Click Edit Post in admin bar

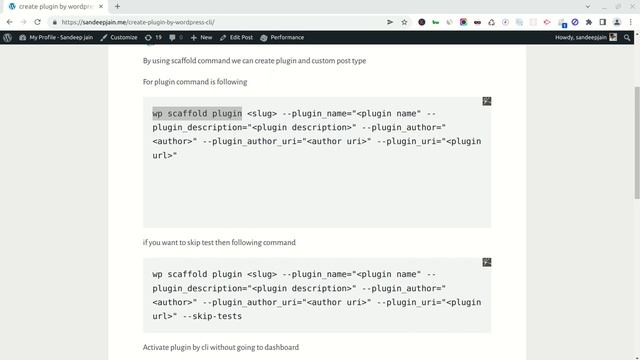[x=236, y=38]
